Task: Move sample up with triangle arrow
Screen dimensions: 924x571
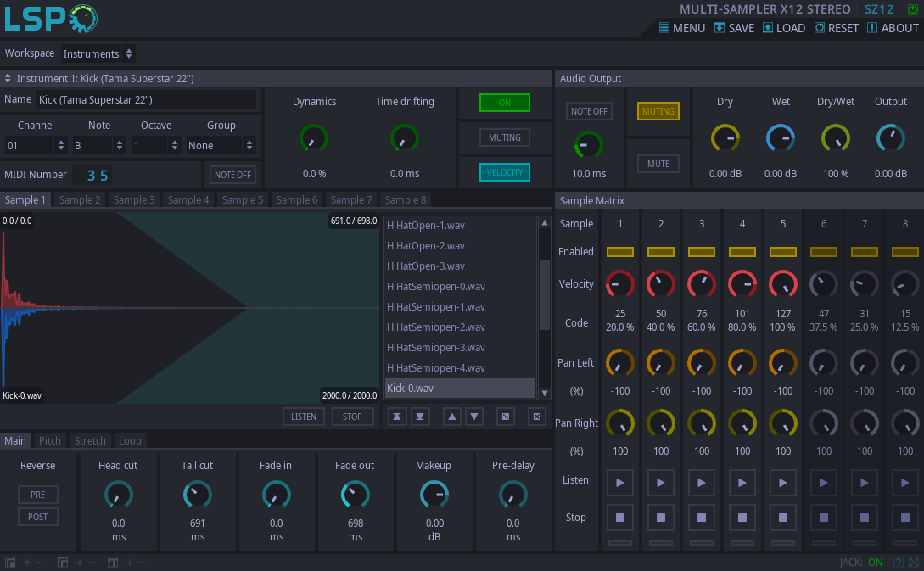Action: (451, 417)
